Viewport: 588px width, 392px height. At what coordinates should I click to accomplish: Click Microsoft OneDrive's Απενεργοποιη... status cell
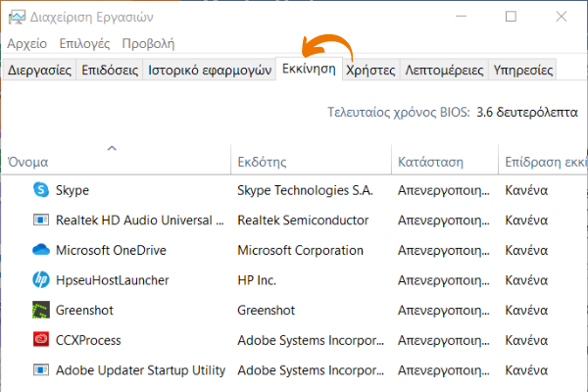(x=444, y=250)
